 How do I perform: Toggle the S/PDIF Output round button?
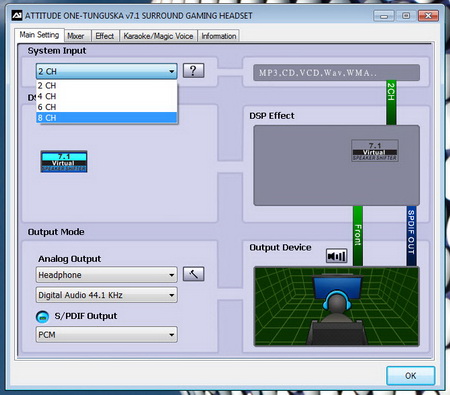42,316
